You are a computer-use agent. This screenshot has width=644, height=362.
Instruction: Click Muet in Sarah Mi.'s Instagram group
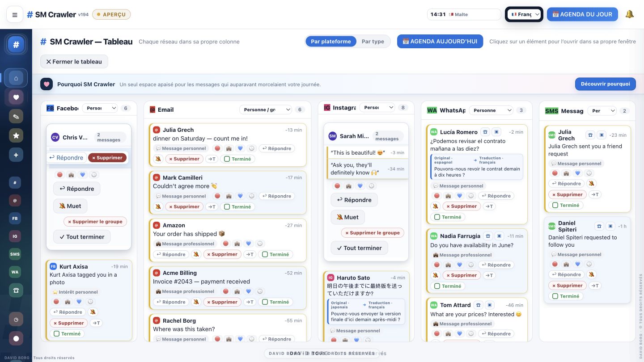click(x=348, y=217)
